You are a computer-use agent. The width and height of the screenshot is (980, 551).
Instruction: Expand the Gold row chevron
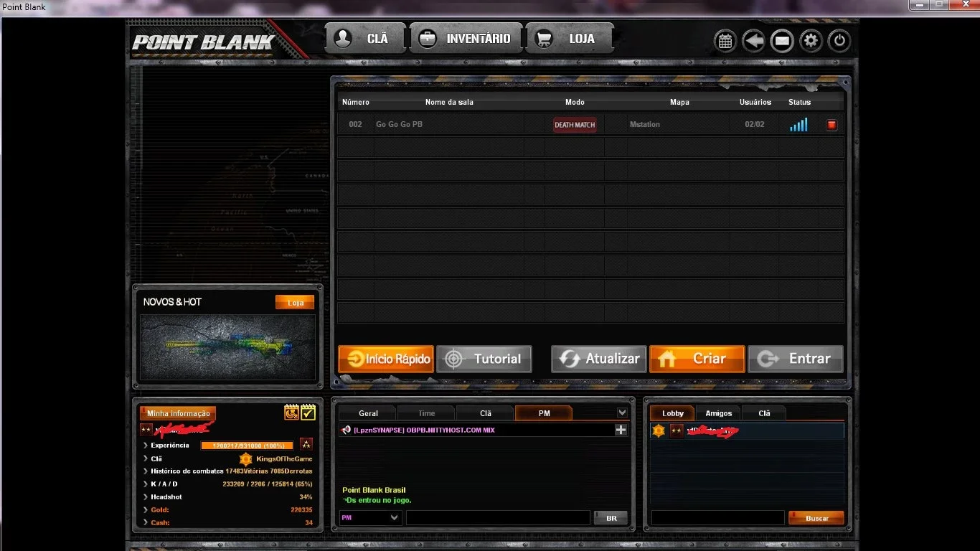[145, 510]
